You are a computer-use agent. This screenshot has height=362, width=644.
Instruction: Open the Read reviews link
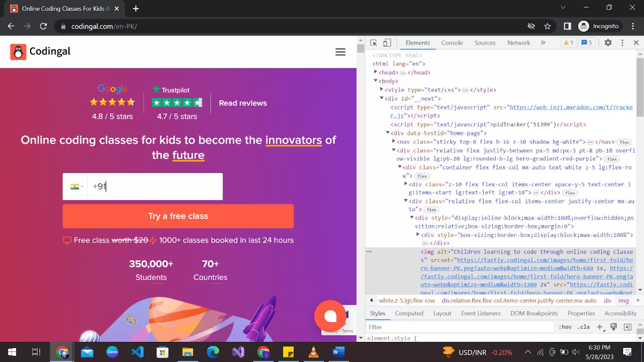(242, 103)
